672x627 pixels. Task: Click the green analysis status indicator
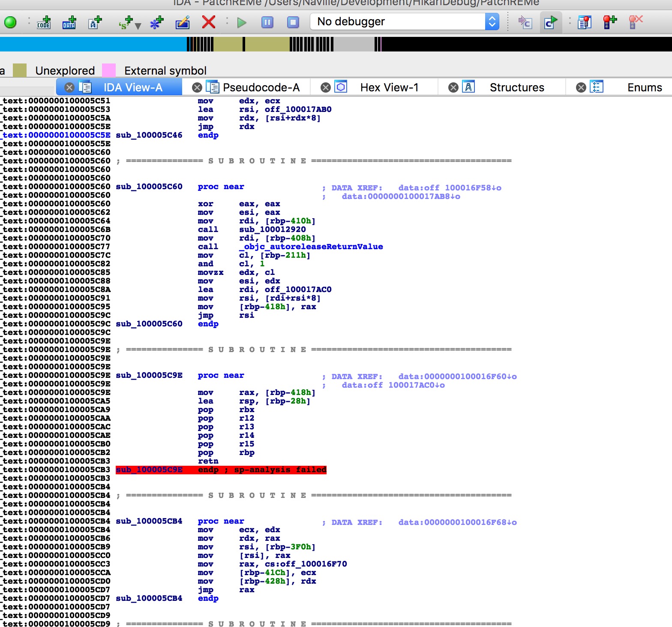point(10,22)
